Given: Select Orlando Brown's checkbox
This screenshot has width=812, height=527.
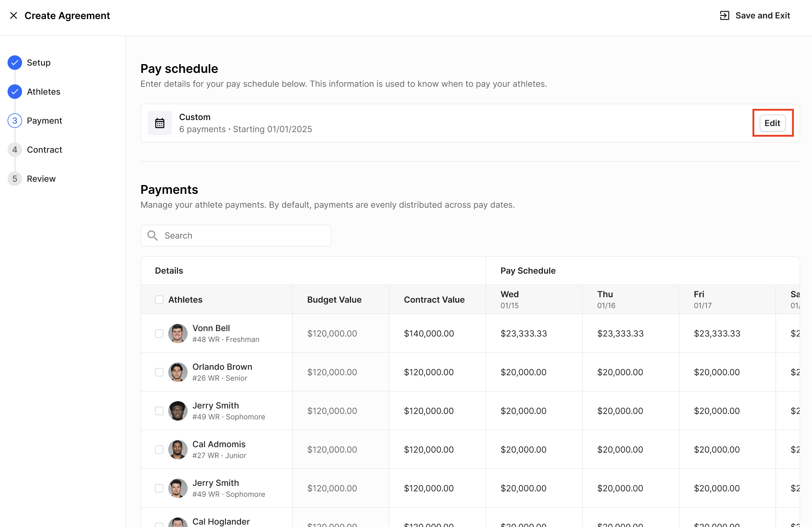Looking at the screenshot, I should point(159,372).
